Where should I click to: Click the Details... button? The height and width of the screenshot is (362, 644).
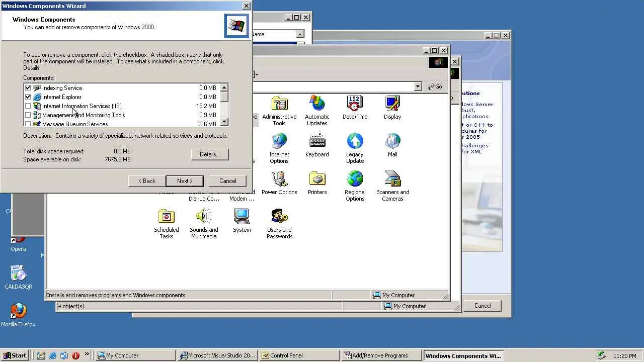click(x=210, y=154)
